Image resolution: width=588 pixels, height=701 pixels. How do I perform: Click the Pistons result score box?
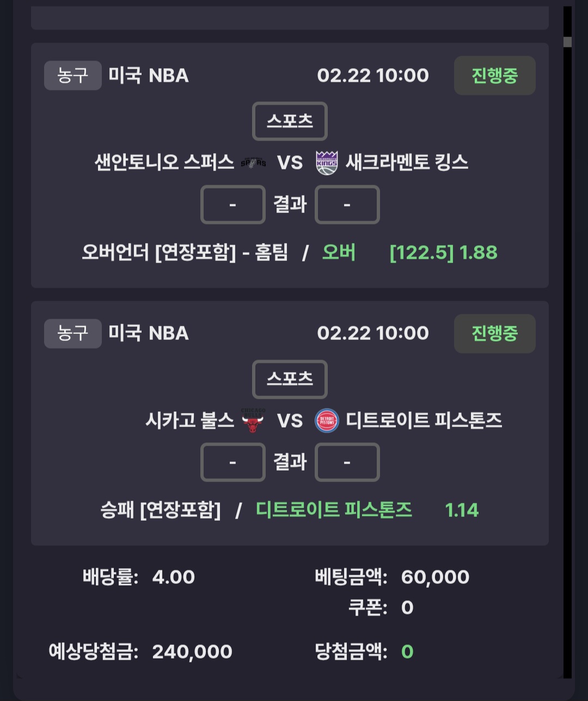[x=347, y=462]
